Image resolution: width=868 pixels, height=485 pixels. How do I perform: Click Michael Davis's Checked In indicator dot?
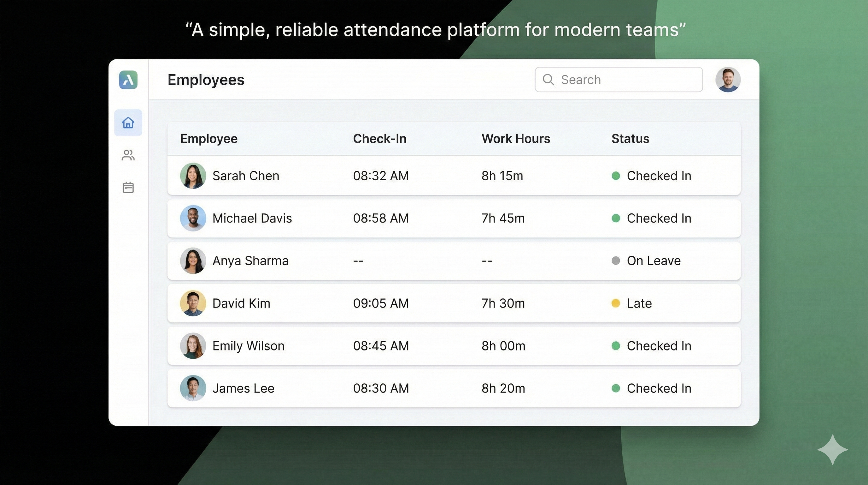(616, 218)
